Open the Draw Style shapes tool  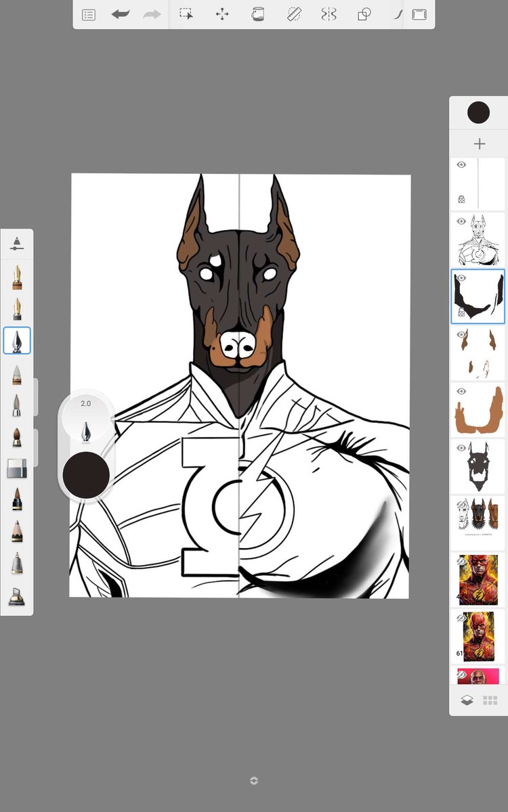point(364,14)
